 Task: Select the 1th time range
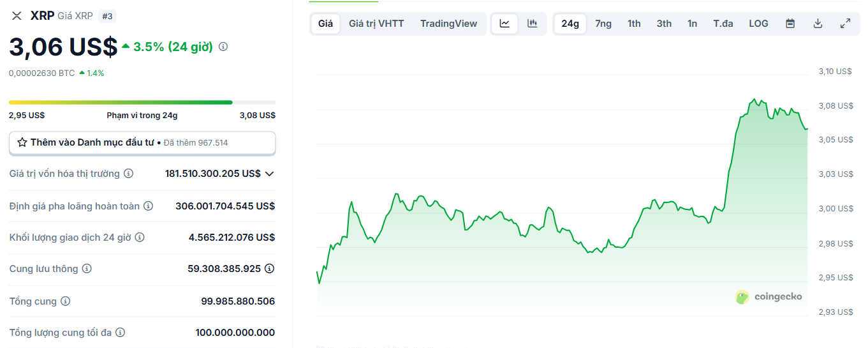(x=634, y=24)
